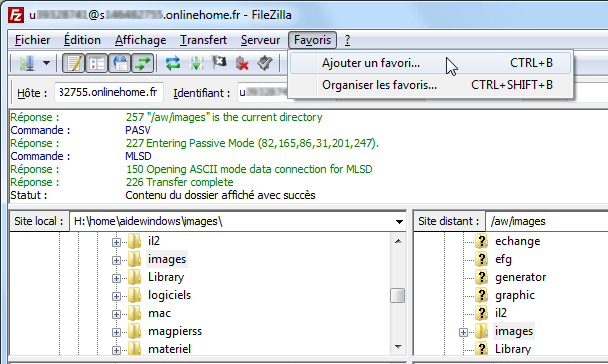Select local images folder in tree
Screen dimensions: 608x364
pyautogui.click(x=167, y=259)
